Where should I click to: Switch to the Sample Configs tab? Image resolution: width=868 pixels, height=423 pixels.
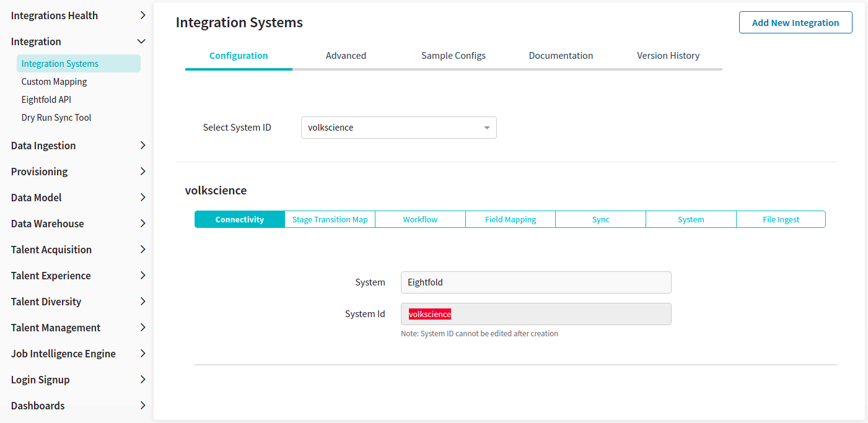tap(454, 56)
